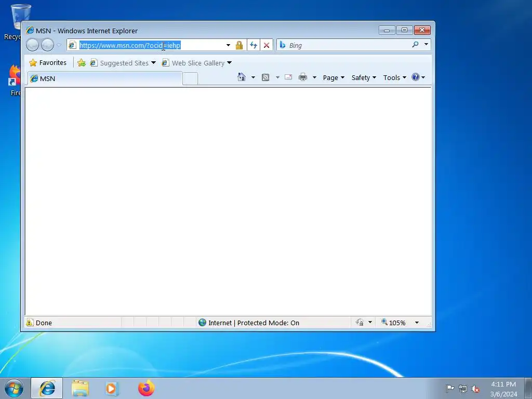Click the Internet Explorer title bar icon
The image size is (532, 399).
pyautogui.click(x=30, y=30)
